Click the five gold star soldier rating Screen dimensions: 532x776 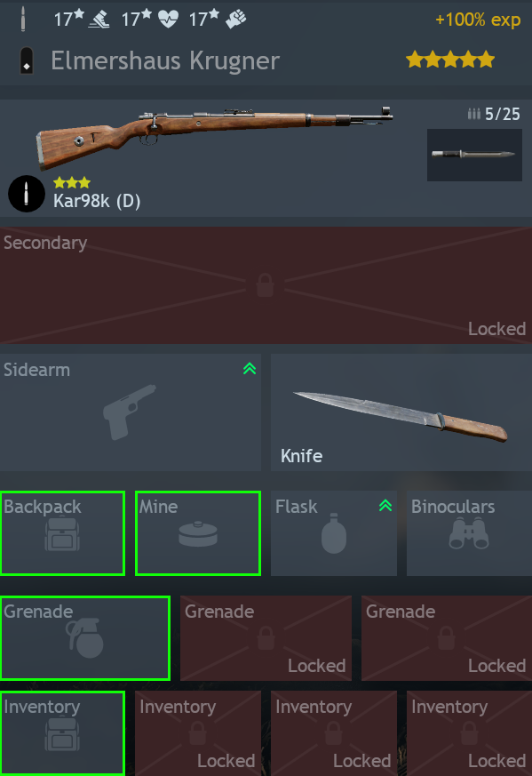[450, 60]
